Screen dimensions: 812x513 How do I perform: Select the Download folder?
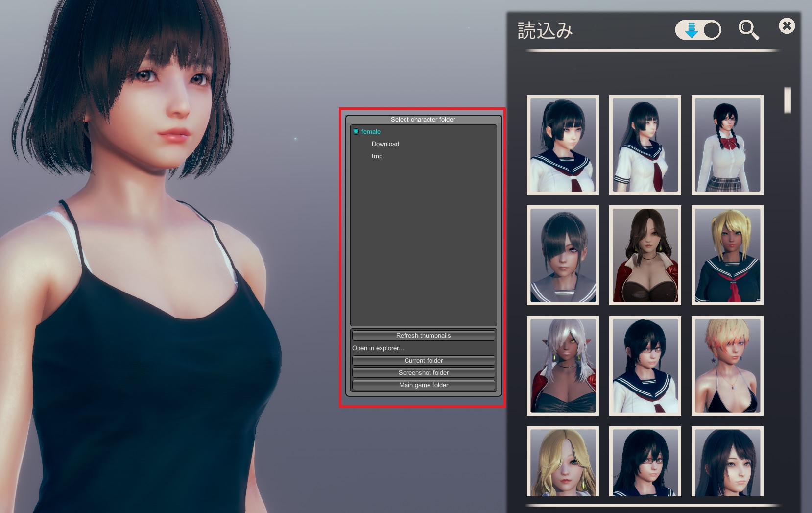click(x=385, y=144)
